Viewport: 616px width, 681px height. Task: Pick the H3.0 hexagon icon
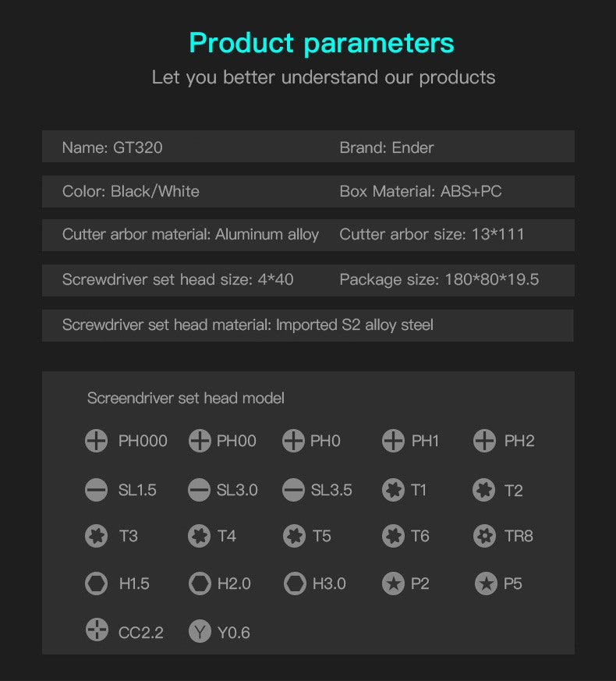point(295,583)
